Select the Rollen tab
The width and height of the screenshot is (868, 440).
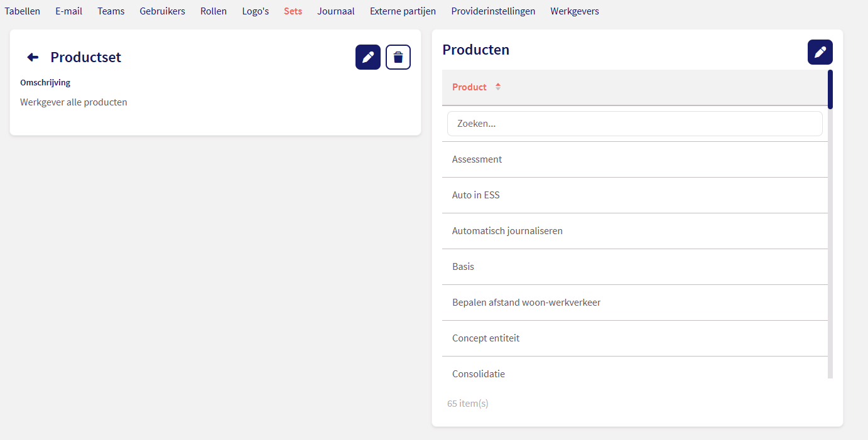pos(214,11)
